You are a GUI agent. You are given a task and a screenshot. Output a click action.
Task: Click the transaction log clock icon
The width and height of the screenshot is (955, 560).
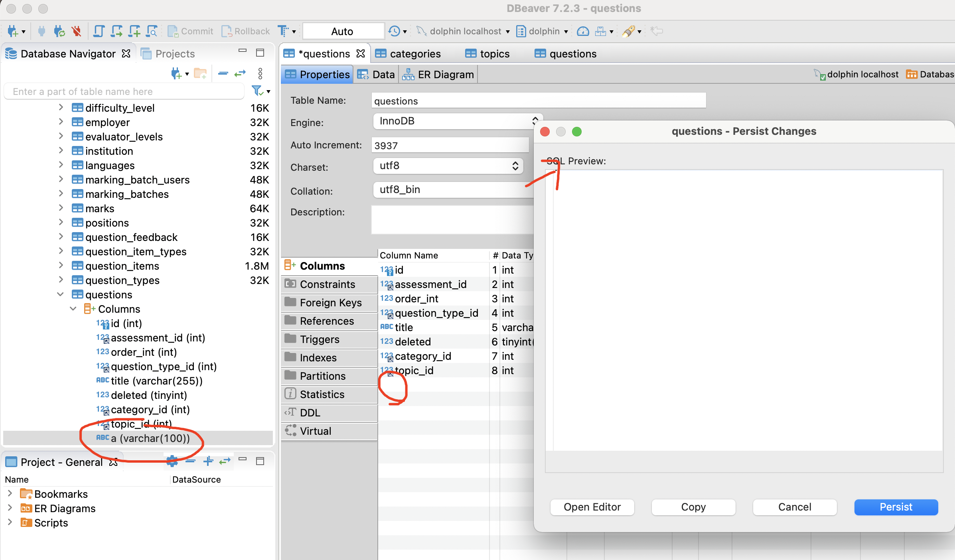point(394,31)
